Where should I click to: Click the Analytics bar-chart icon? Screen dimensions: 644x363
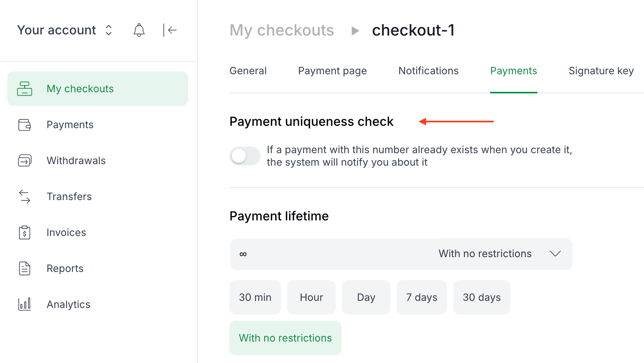point(24,304)
